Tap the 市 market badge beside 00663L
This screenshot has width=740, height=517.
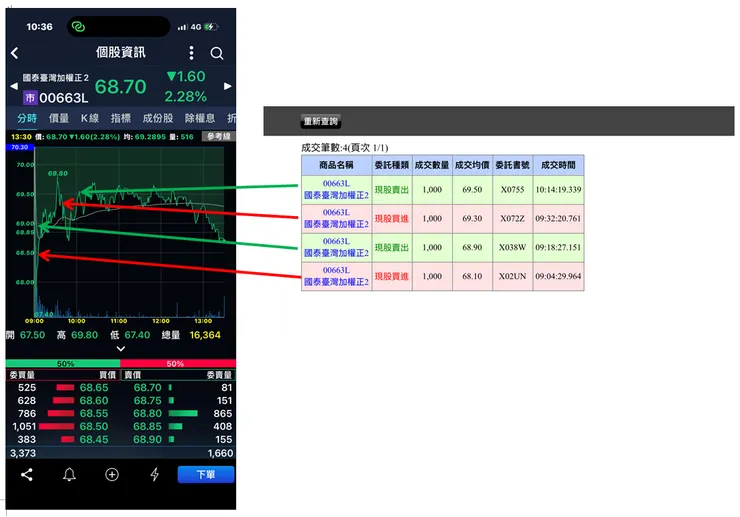[30, 98]
